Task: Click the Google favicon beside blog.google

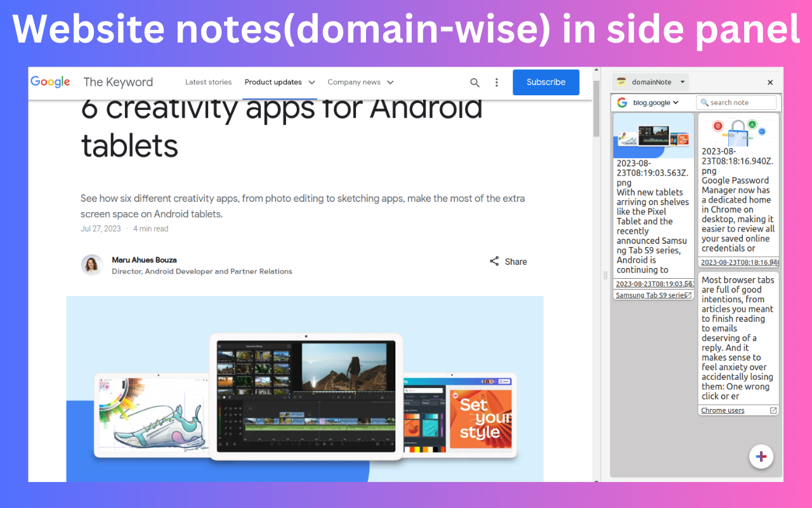Action: (620, 102)
